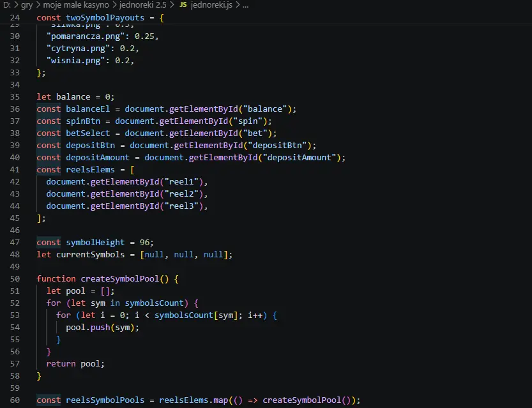Click the balanceEl variable name
Image resolution: width=532 pixels, height=408 pixels.
(88, 109)
